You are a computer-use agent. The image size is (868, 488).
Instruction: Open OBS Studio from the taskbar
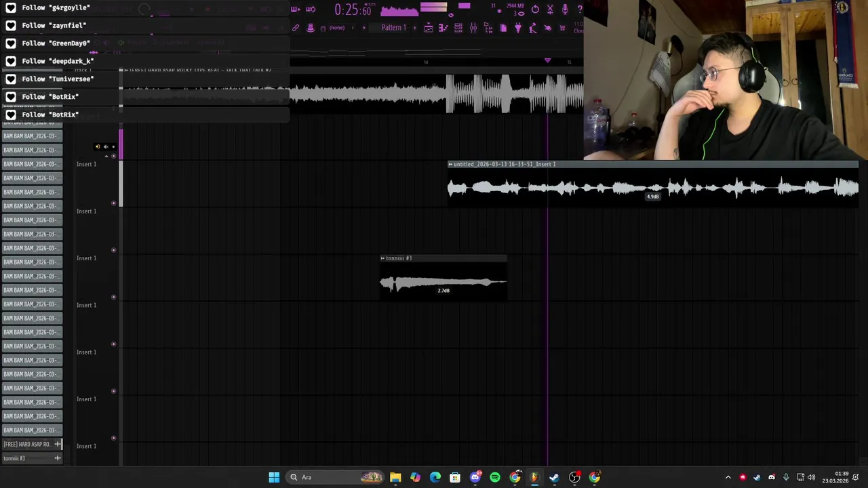click(574, 477)
